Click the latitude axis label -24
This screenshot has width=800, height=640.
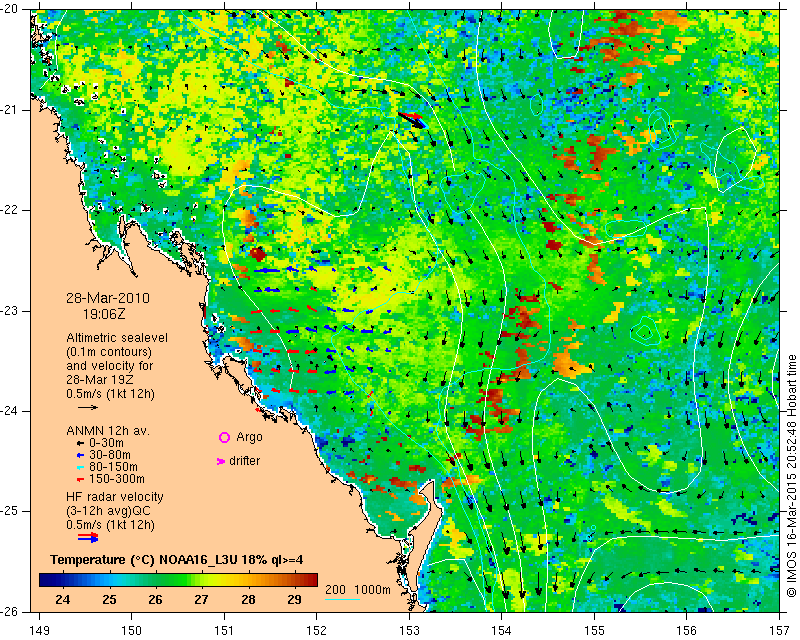10,411
